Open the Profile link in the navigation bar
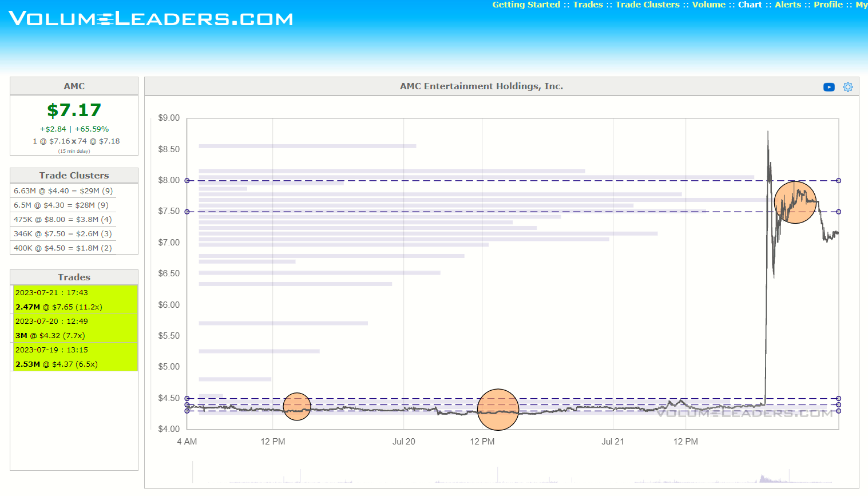Screen dimensions: 868x496 click(x=829, y=5)
